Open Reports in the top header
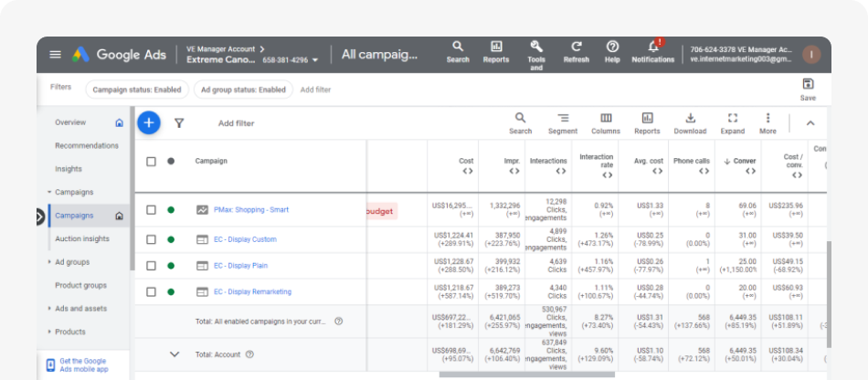The image size is (868, 380). pyautogui.click(x=496, y=52)
